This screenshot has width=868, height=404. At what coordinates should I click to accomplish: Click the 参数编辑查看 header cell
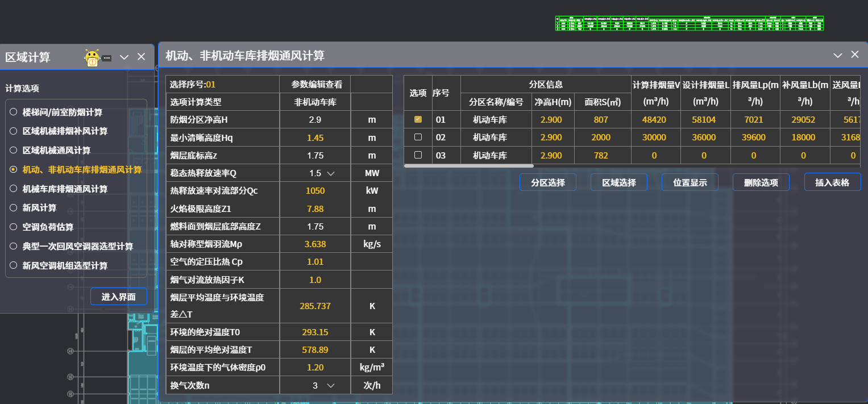pos(316,85)
